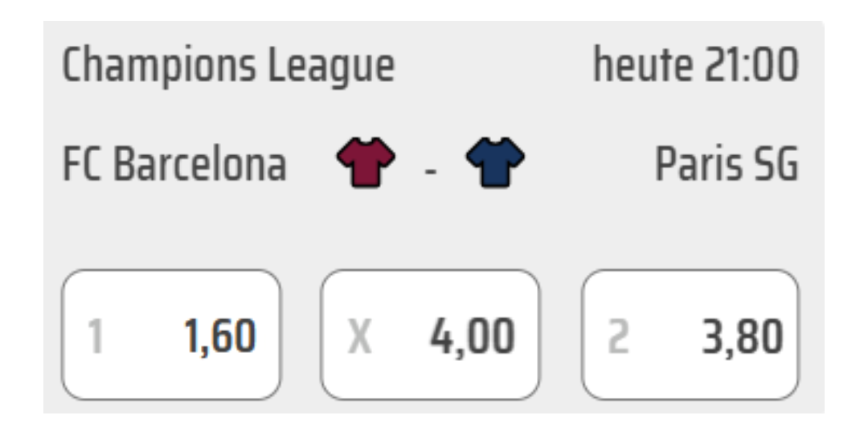
Task: Select the draw odds button 4,00
Action: 430,334
